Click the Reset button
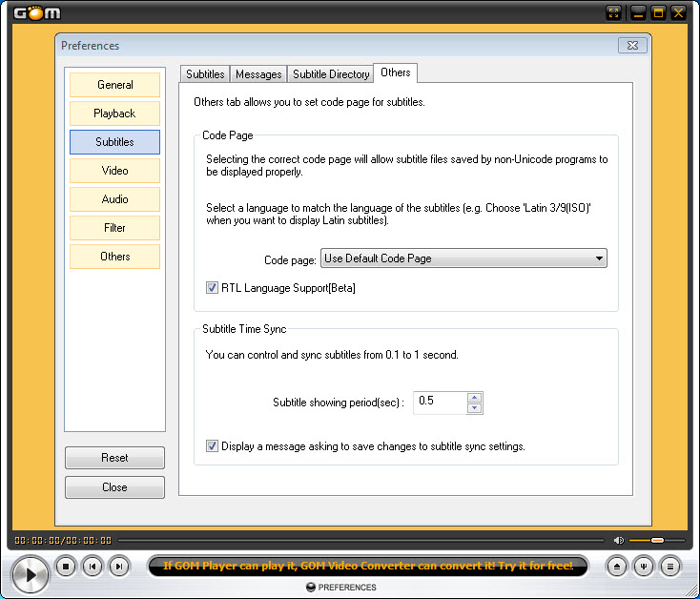Viewport: 700px width, 599px height. pos(114,458)
